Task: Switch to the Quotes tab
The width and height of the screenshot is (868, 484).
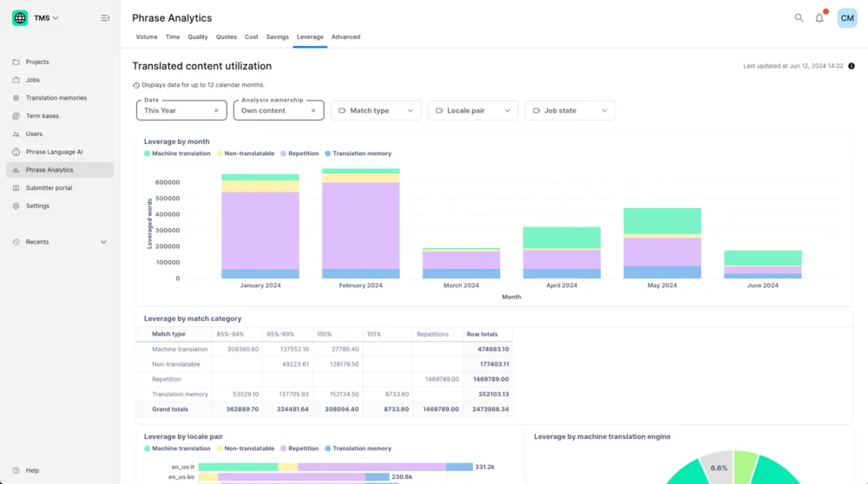Action: point(226,37)
